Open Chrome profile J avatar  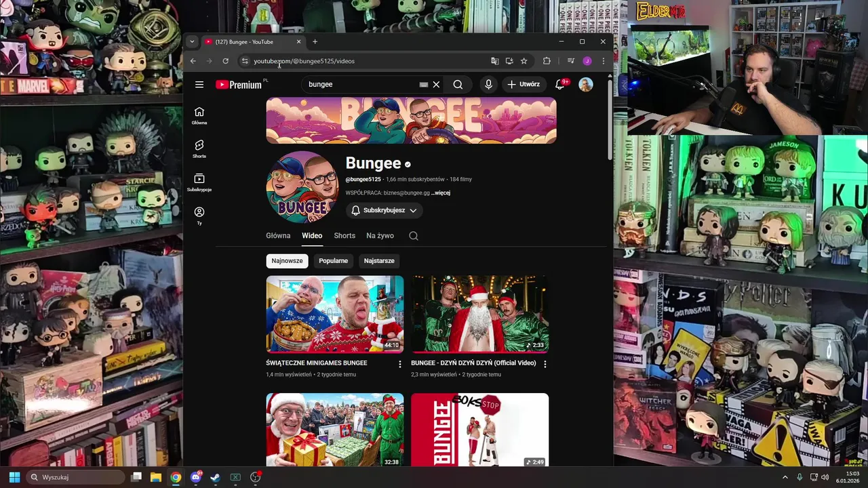[x=587, y=61]
